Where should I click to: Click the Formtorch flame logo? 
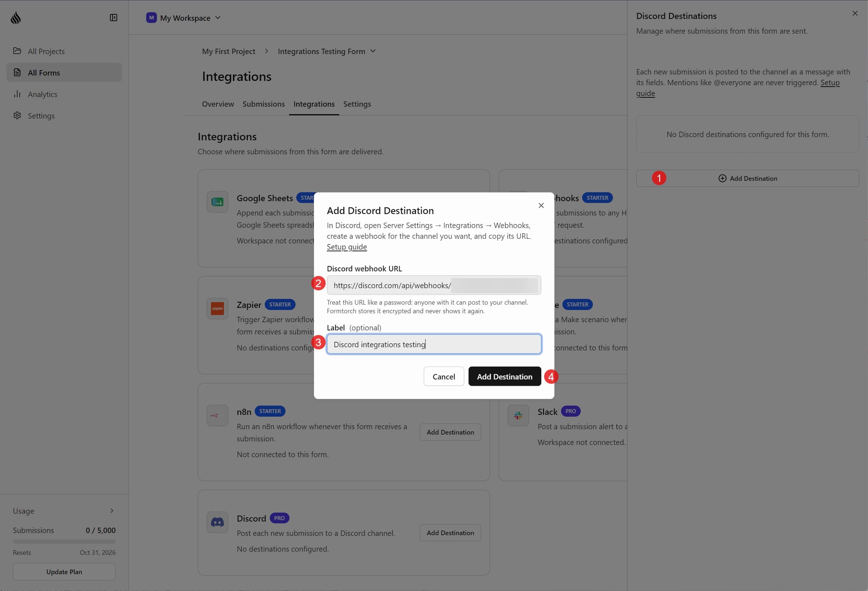coord(16,18)
